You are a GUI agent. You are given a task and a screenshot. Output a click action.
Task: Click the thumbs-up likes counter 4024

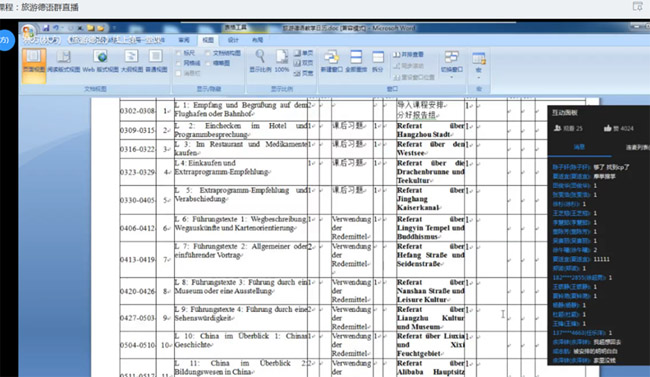click(x=618, y=129)
